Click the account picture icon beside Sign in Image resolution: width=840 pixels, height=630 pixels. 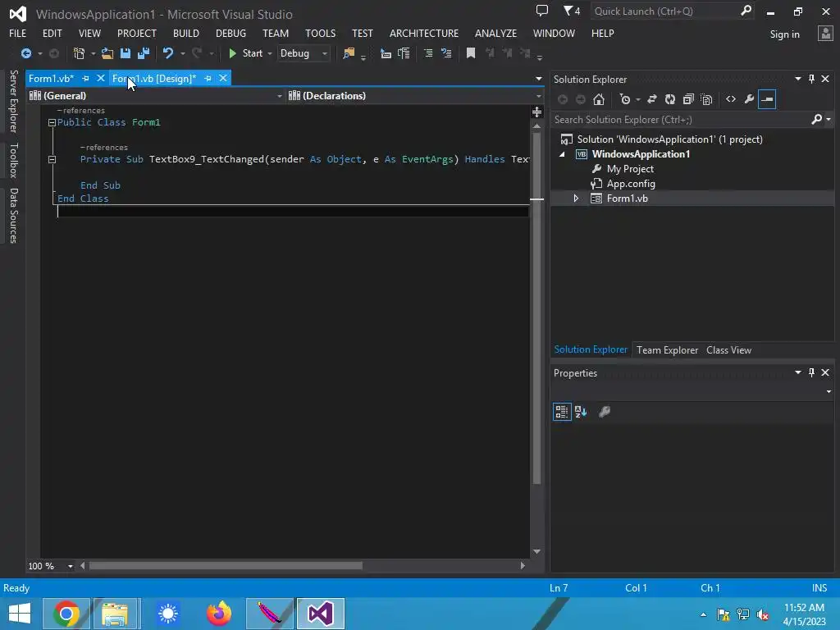(x=825, y=34)
